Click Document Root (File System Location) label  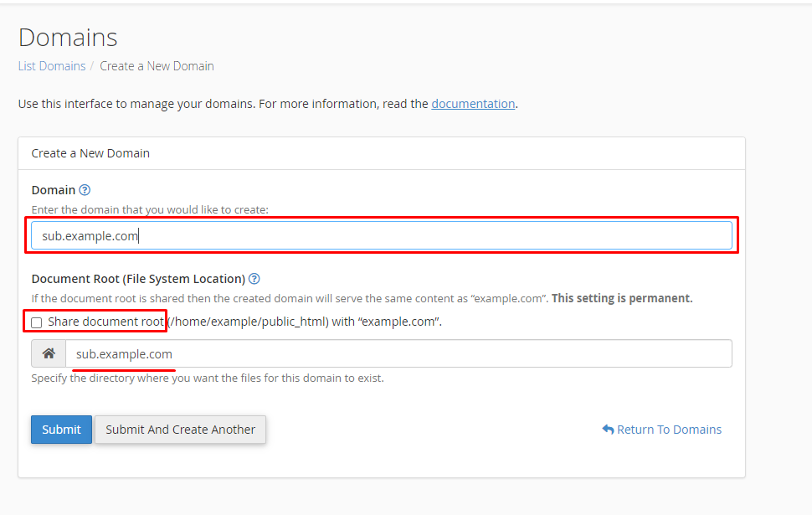[138, 279]
